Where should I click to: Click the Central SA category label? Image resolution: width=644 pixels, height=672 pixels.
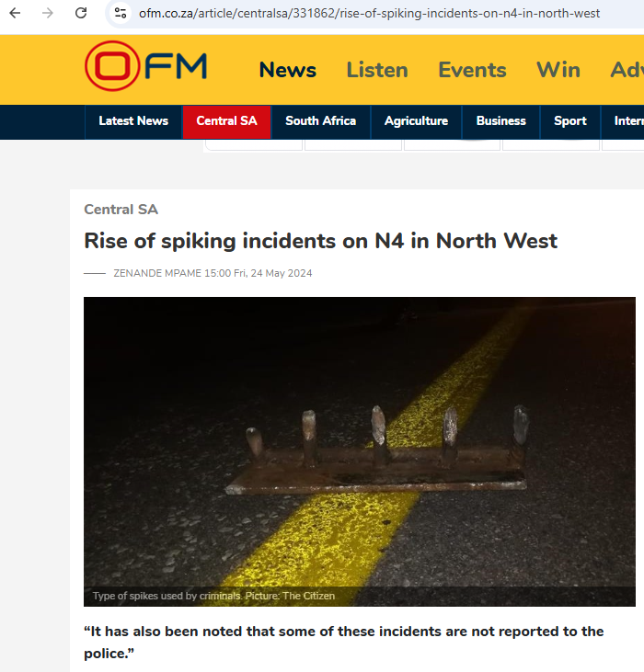coord(121,210)
